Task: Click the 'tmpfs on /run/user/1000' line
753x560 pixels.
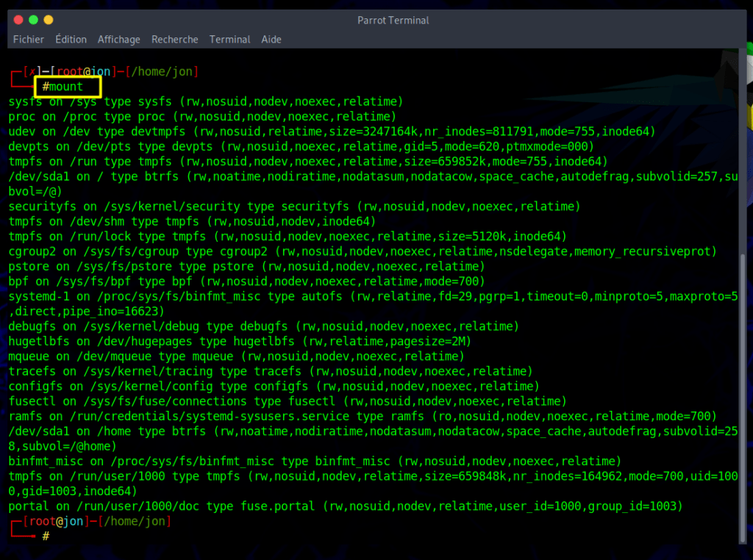Action: (373, 476)
